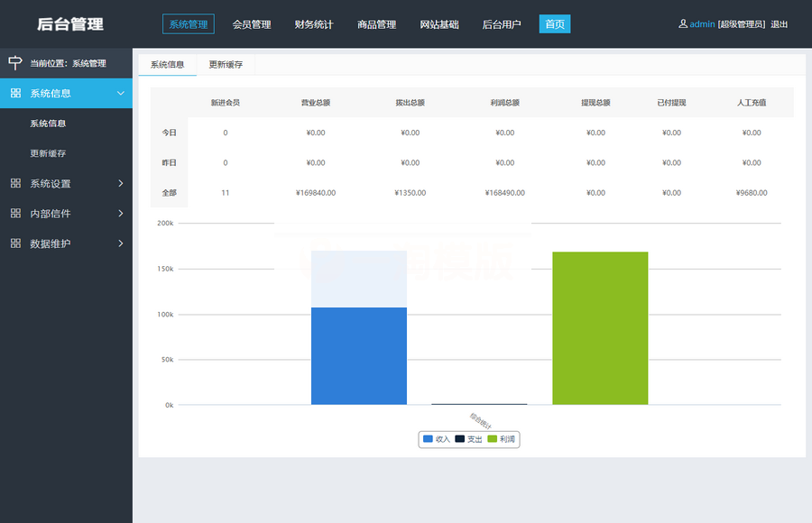812x523 pixels.
Task: Collapse the 系统信息 sidebar section chevron
Action: (121, 93)
